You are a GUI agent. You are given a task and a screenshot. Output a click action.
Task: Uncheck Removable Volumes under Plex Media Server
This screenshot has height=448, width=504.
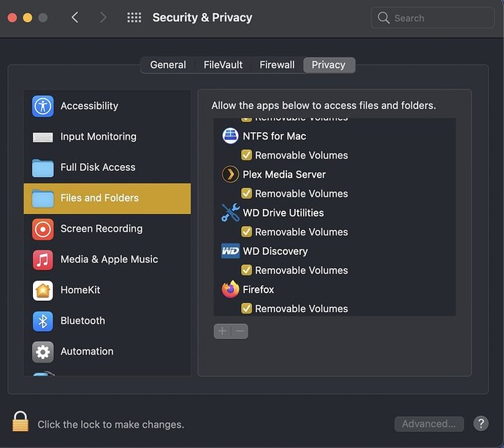click(246, 193)
